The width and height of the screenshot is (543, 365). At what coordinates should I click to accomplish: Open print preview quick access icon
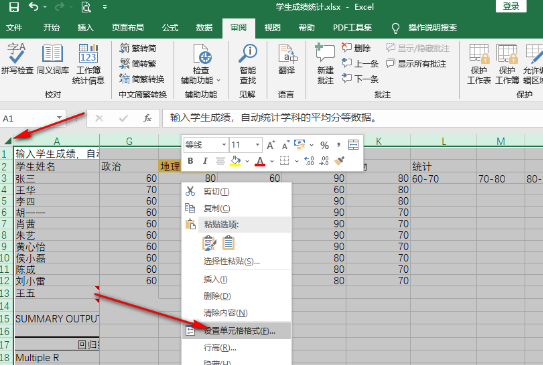86,7
